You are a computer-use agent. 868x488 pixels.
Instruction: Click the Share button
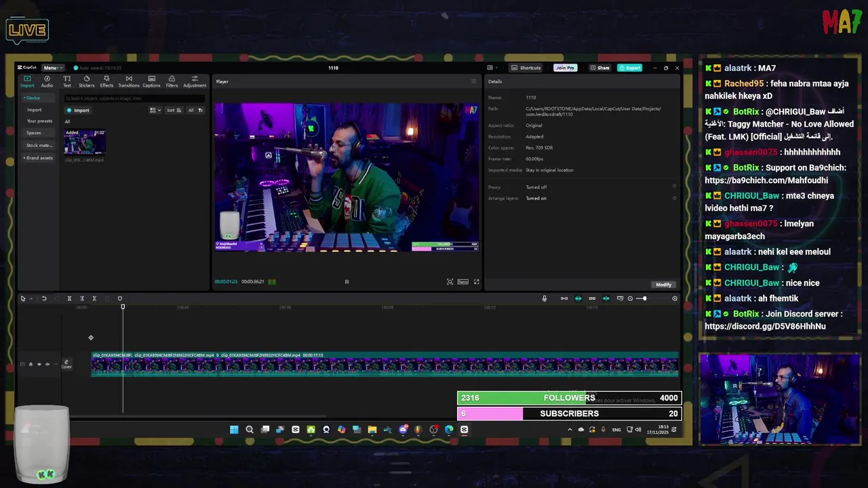pos(599,68)
